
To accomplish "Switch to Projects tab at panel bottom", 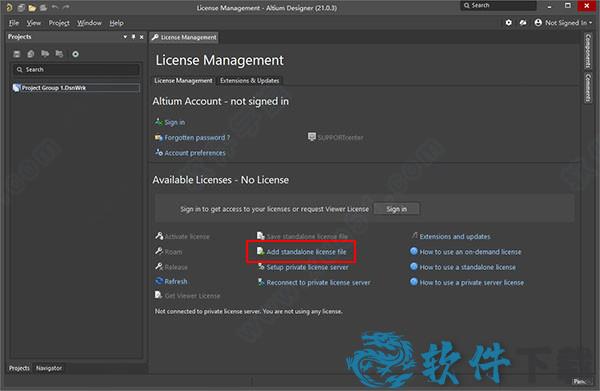I will [19, 368].
